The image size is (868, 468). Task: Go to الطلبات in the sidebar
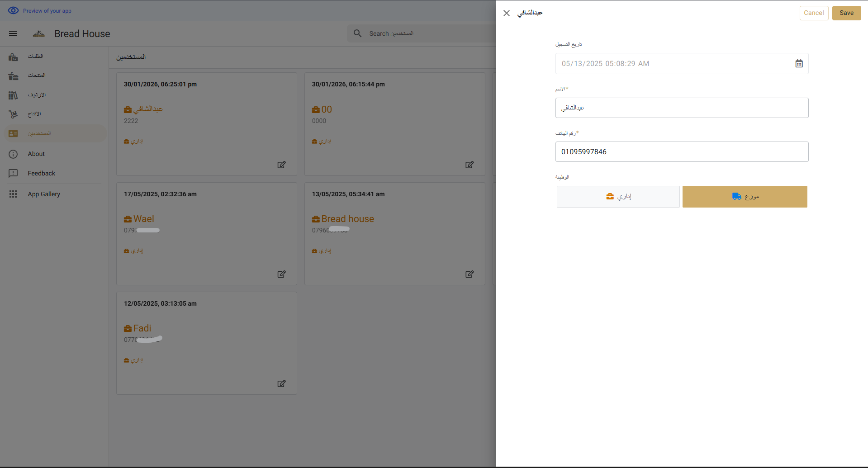(35, 57)
